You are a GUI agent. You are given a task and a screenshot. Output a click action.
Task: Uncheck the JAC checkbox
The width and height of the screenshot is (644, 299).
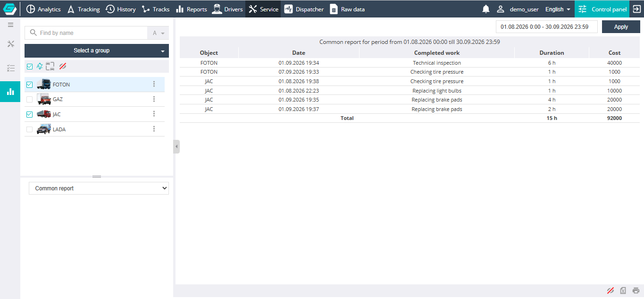[30, 114]
